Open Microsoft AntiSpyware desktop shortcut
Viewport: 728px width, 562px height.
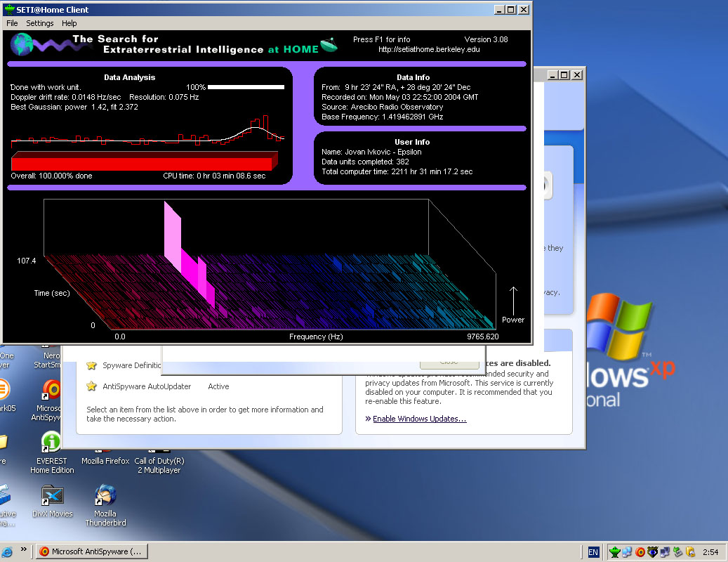click(50, 390)
